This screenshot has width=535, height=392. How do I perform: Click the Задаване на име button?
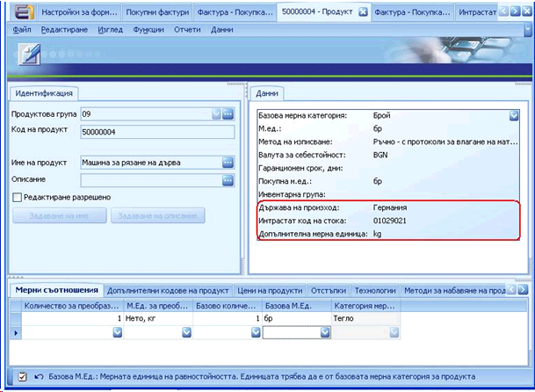60,216
